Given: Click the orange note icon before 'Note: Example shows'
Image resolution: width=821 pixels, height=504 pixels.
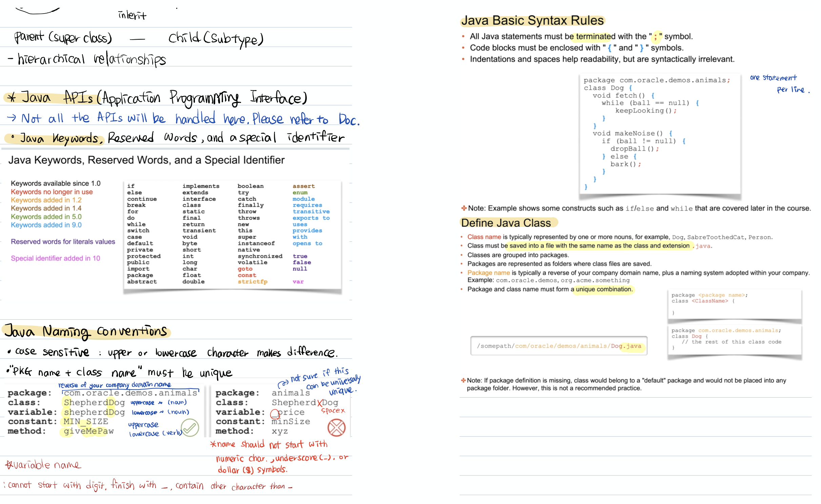Looking at the screenshot, I should (463, 208).
